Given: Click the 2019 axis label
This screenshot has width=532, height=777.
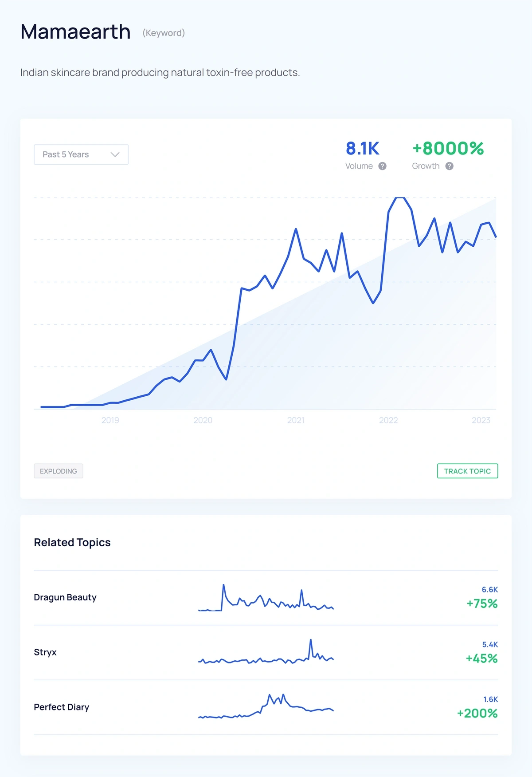Looking at the screenshot, I should 110,420.
